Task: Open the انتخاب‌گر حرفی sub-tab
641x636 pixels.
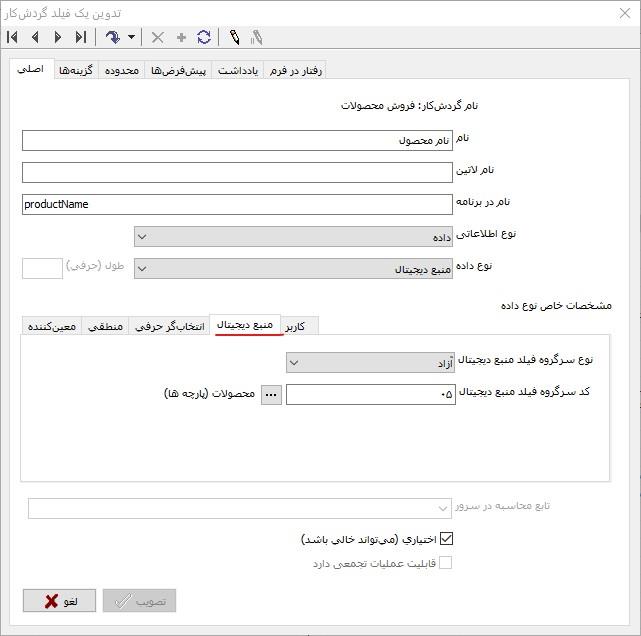Action: point(171,326)
